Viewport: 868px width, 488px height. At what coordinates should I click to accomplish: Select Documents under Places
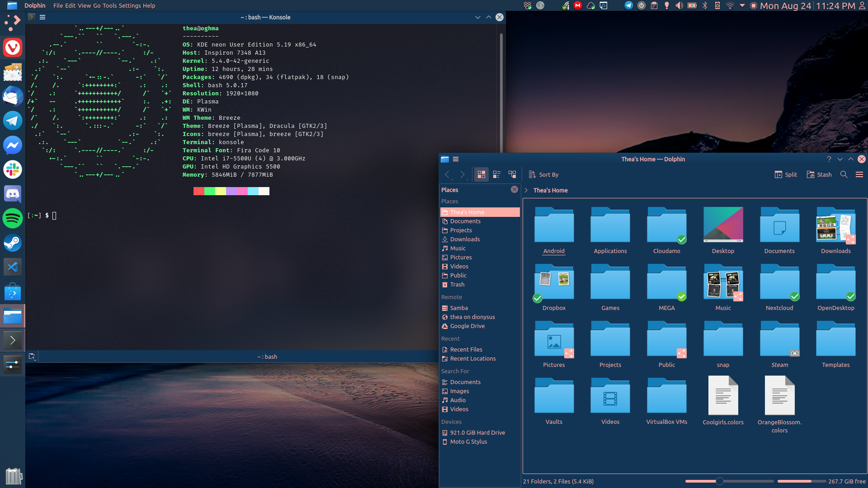pos(480,221)
